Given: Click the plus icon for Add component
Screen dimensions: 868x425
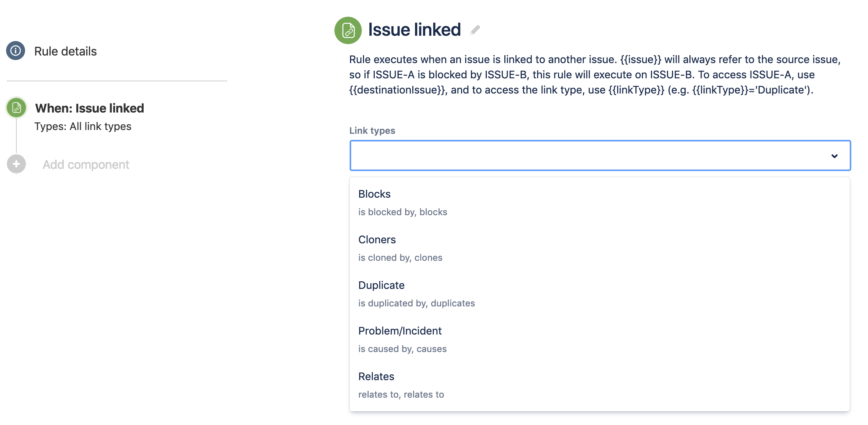Looking at the screenshot, I should (x=16, y=164).
